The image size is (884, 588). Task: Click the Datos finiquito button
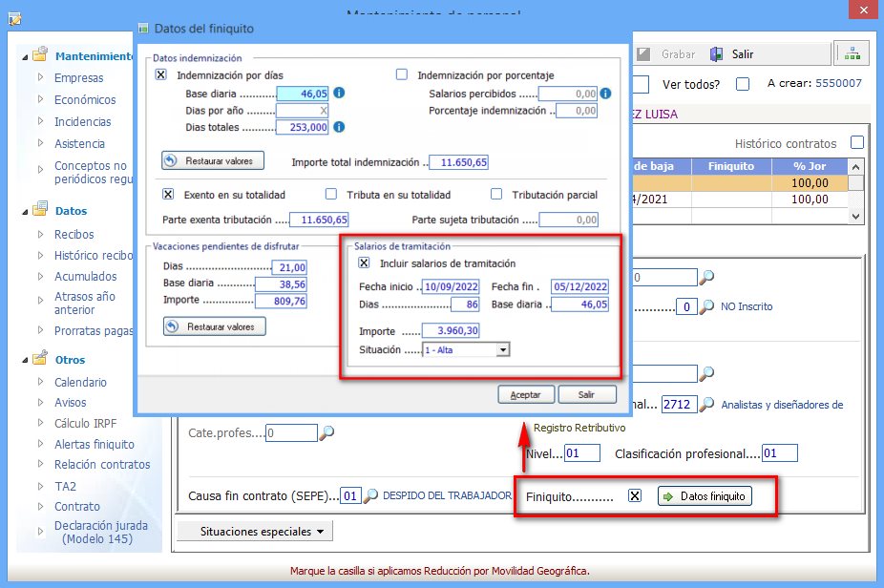[x=705, y=496]
